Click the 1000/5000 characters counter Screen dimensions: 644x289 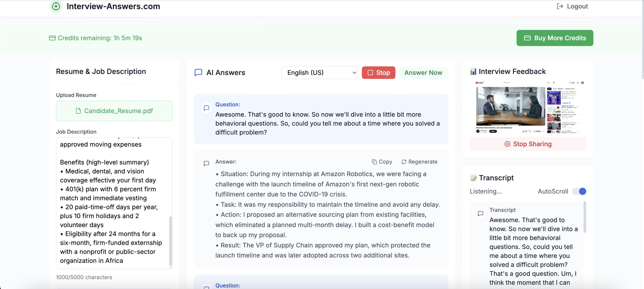[x=84, y=277]
